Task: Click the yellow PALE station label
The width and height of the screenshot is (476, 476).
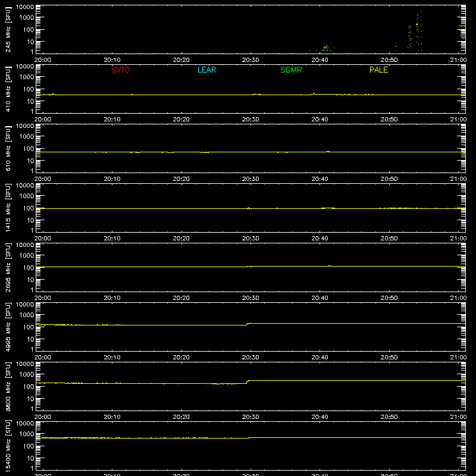Action: [378, 70]
